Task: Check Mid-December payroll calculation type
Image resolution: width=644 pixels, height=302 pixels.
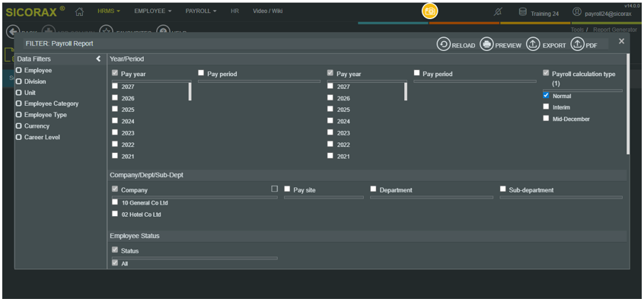Action: [546, 118]
